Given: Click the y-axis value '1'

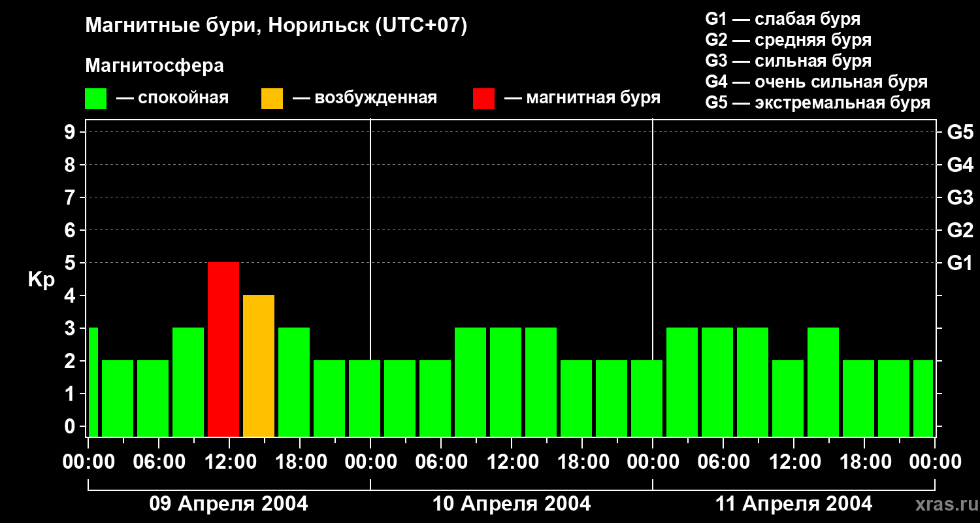Looking at the screenshot, I should 71,394.
